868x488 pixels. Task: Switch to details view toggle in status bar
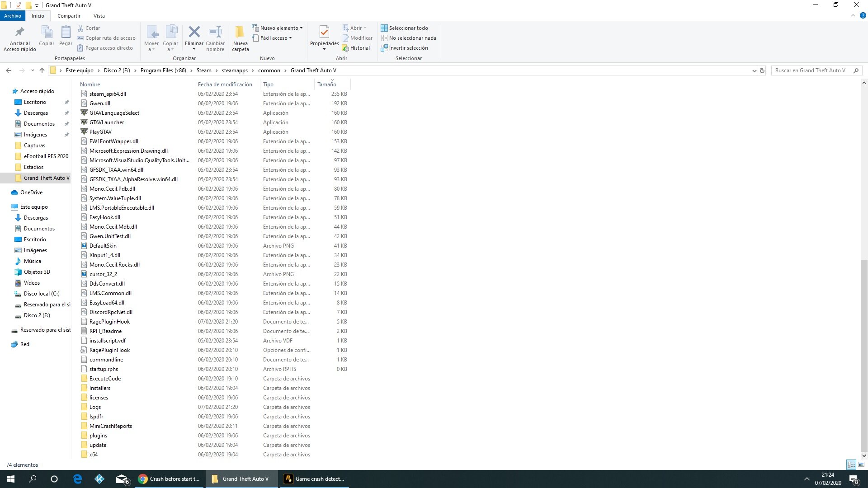(x=851, y=465)
